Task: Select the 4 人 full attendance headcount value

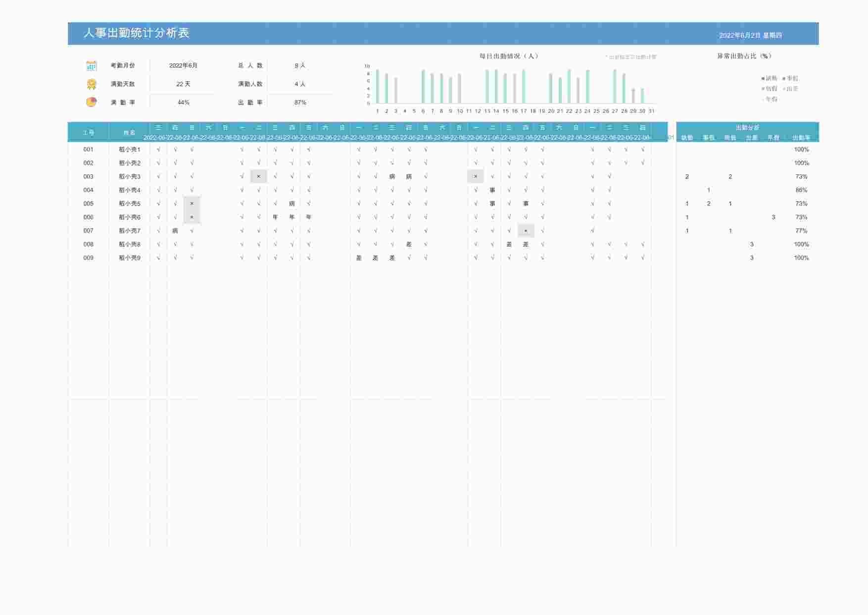Action: point(300,84)
